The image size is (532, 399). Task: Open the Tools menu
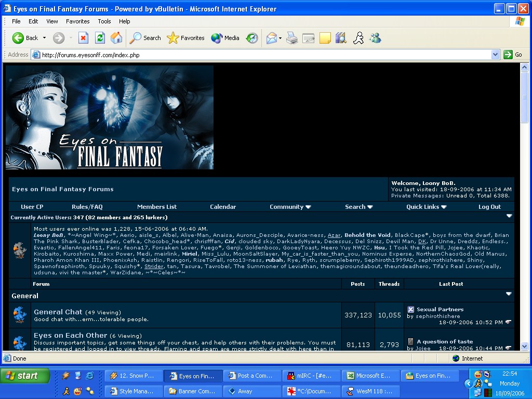104,21
